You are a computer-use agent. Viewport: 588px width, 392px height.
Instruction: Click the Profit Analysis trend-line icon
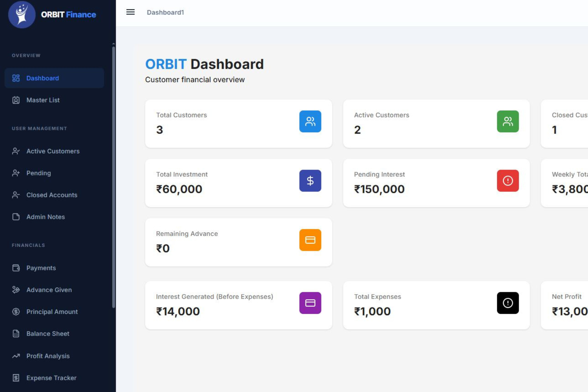(16, 356)
